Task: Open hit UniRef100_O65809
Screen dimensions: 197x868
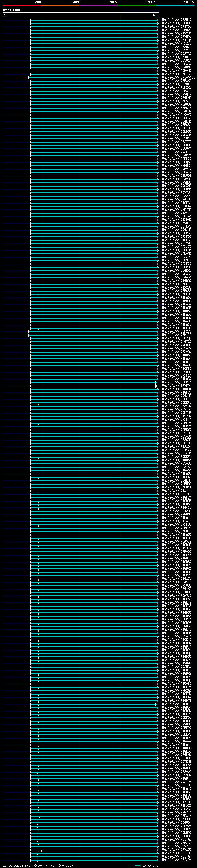Action: [177, 30]
